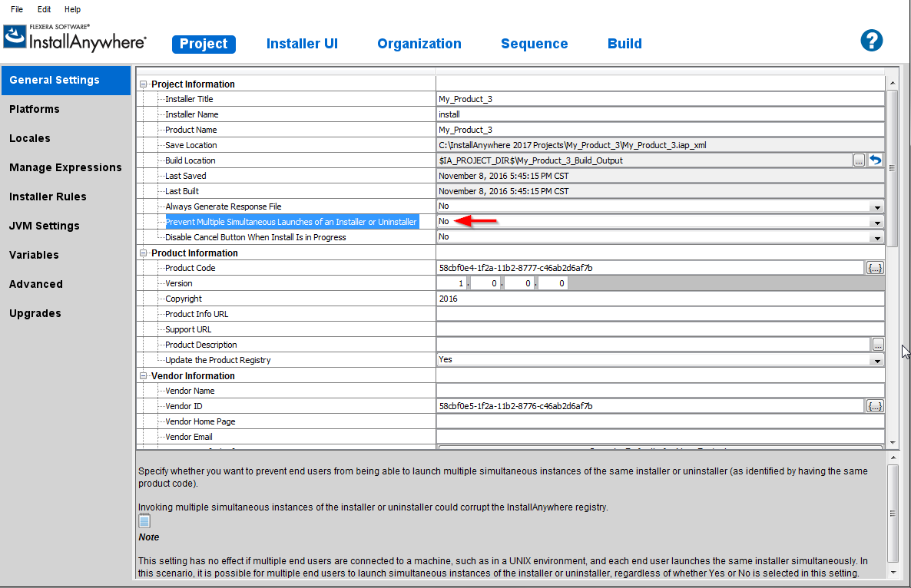Collapse the Product Information section
Screen dimensions: 911x588
coord(143,253)
